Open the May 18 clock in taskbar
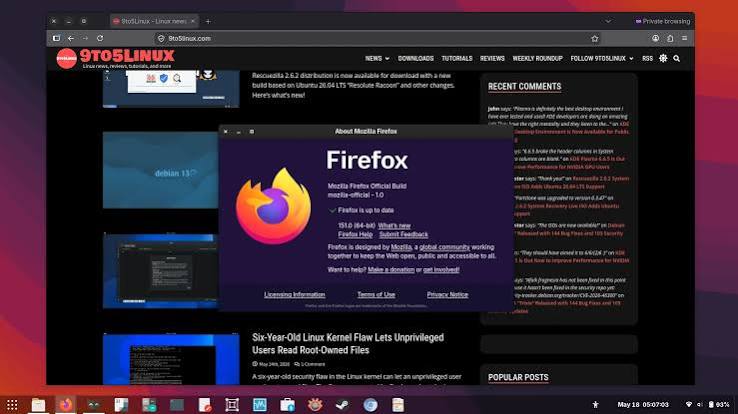 click(642, 405)
